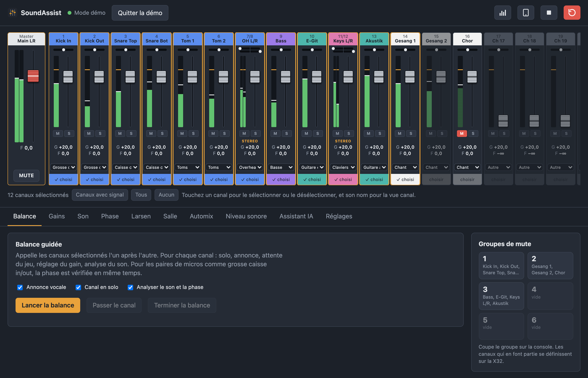Mute the Snare Top channel (M)
Viewport: 588px width, 378px height.
click(120, 133)
